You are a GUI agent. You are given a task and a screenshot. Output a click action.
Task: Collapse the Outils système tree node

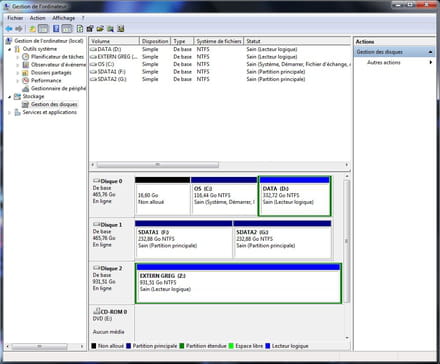pos(9,49)
